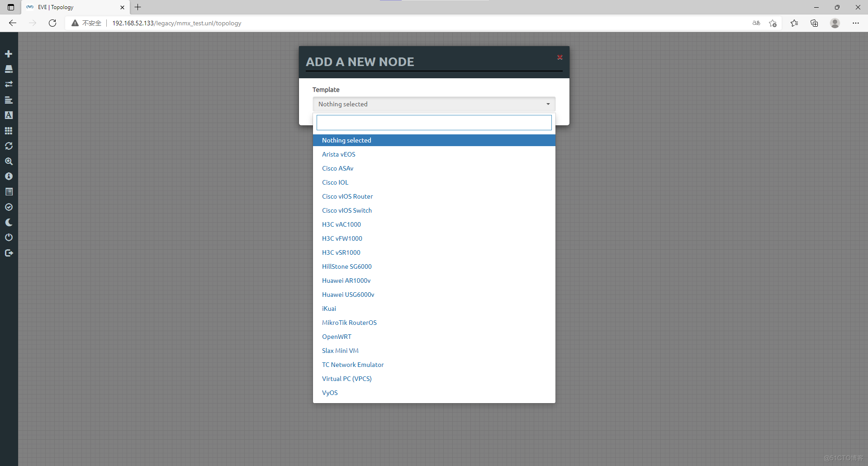Screen dimensions: 868x466
Task: Choose Cisco vIOS Switch template
Action: (434, 210)
